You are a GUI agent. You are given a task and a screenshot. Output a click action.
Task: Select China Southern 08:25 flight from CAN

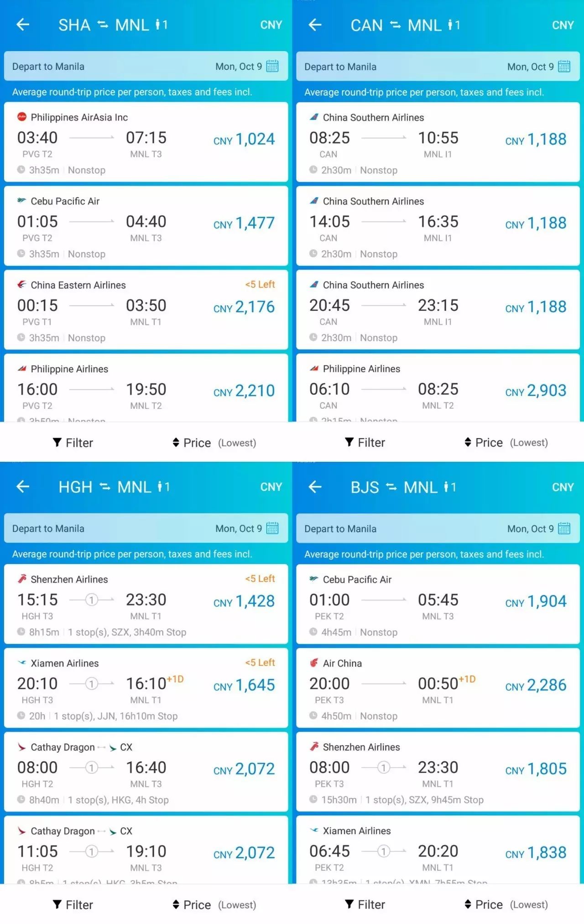(438, 142)
